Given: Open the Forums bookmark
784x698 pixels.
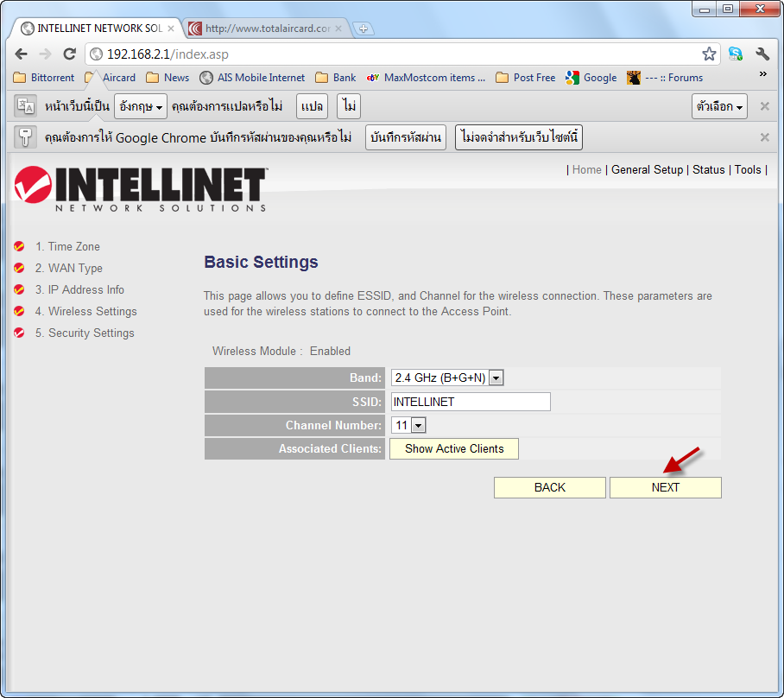Looking at the screenshot, I should (x=665, y=78).
